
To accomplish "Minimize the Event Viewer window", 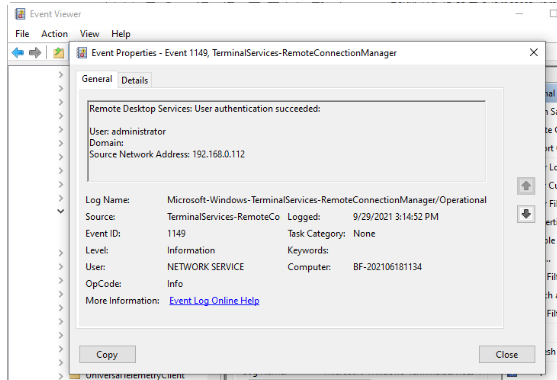I will coord(519,14).
